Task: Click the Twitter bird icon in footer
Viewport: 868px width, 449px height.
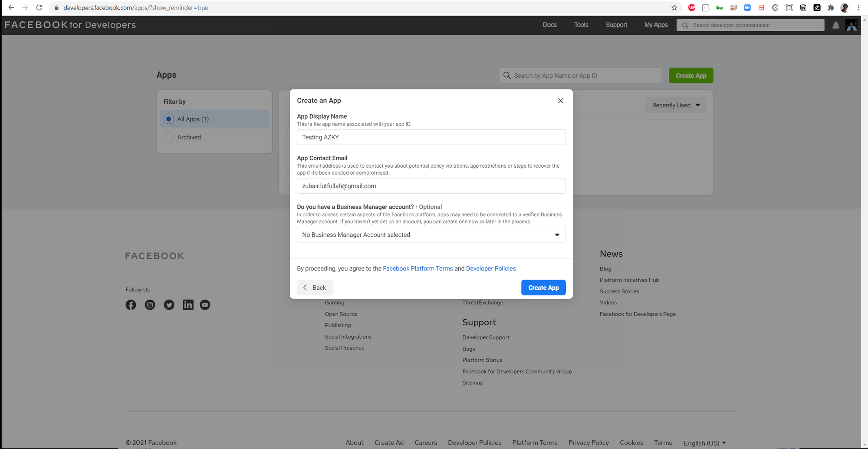Action: click(x=169, y=305)
